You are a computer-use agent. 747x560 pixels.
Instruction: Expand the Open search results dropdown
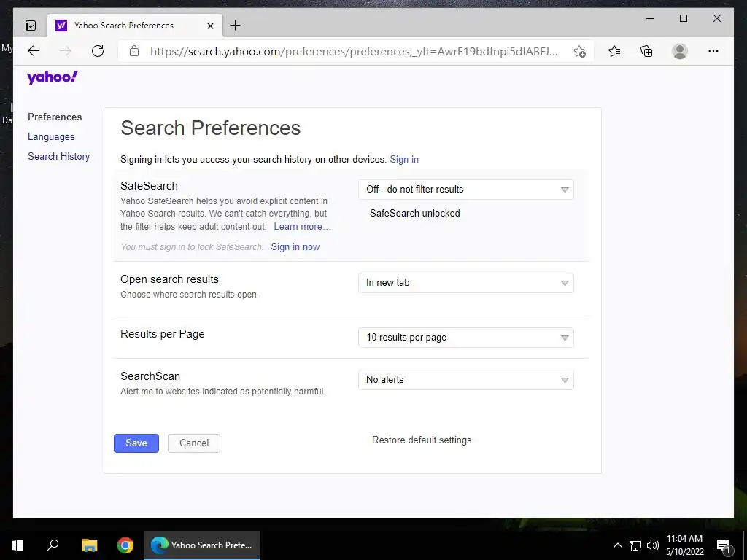pos(466,283)
